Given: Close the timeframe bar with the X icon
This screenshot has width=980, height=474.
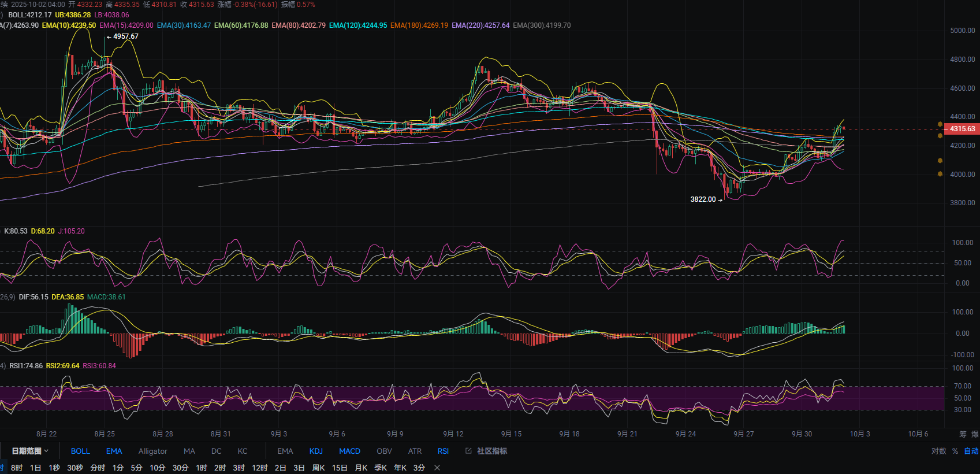Looking at the screenshot, I should tap(437, 468).
